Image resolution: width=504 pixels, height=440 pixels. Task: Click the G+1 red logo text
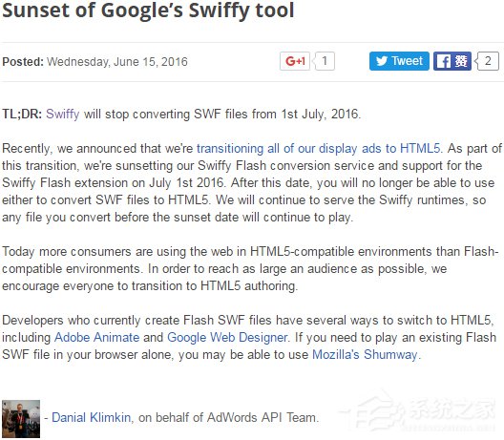point(295,61)
